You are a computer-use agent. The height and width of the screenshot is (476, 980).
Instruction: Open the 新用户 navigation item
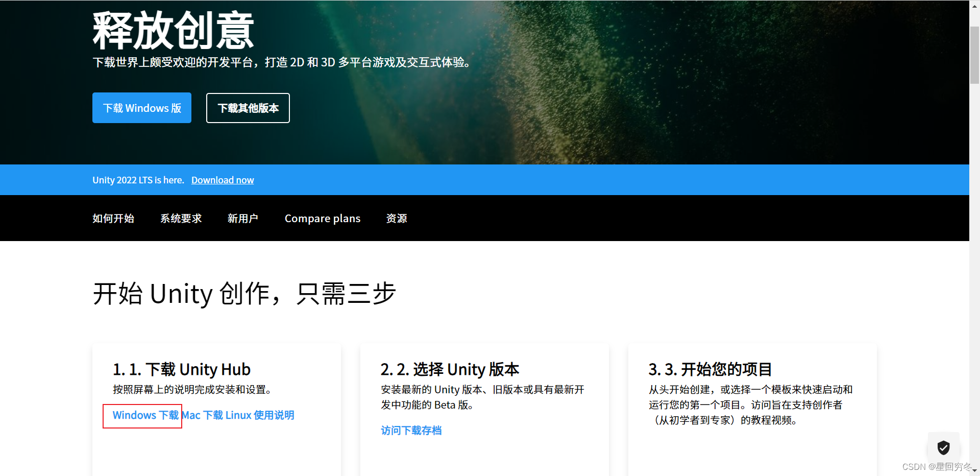pos(243,219)
